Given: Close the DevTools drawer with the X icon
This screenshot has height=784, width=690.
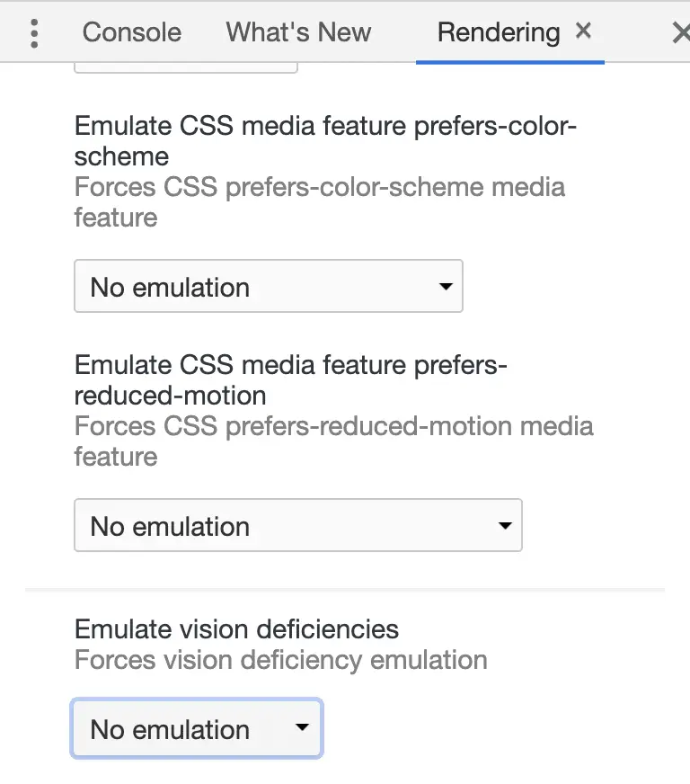Looking at the screenshot, I should coord(681,33).
